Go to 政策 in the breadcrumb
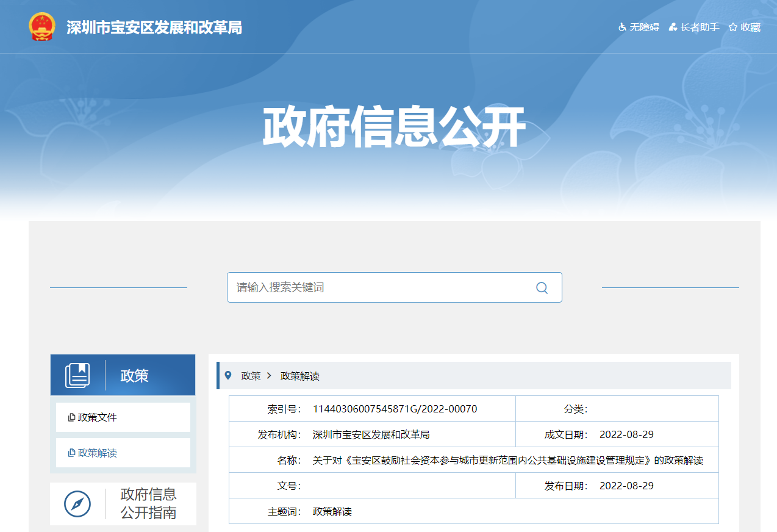777x532 pixels. [x=251, y=376]
